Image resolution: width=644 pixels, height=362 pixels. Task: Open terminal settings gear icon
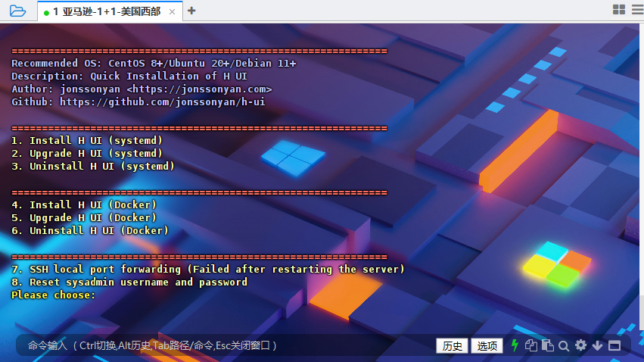click(580, 345)
